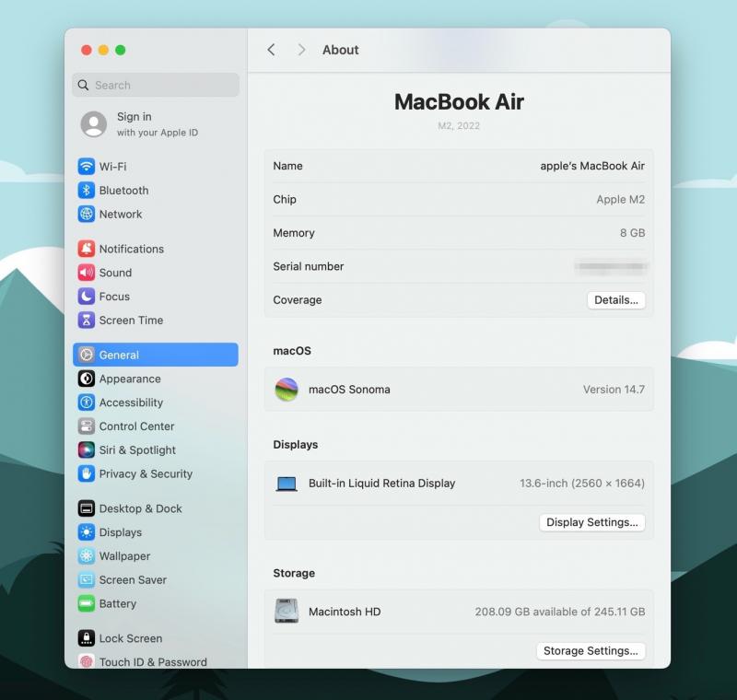Select the Siri & Spotlight icon
The width and height of the screenshot is (737, 700).
86,449
